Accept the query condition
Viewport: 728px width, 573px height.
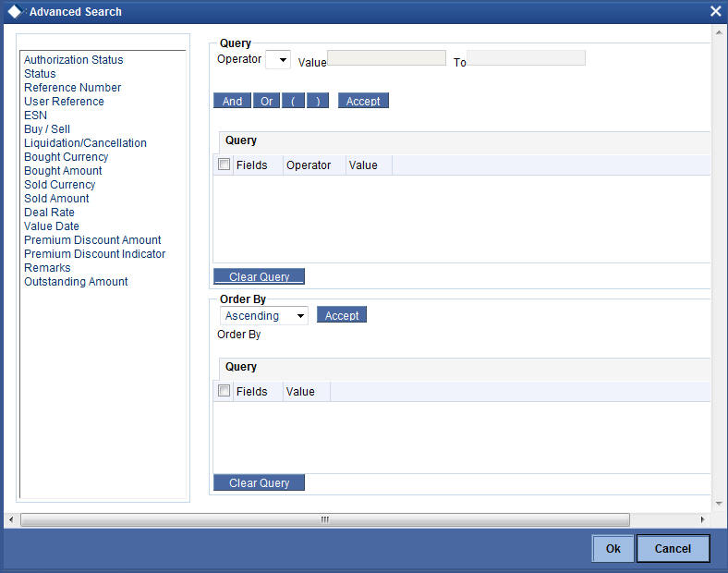coord(363,101)
